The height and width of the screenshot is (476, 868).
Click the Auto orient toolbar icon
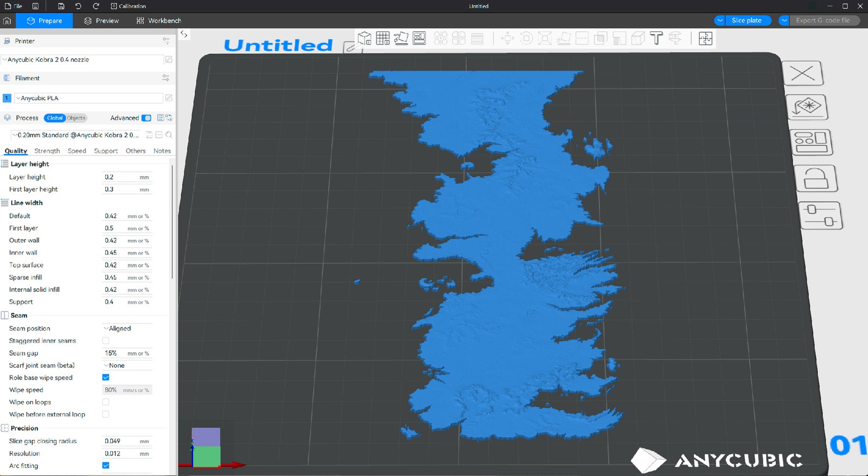click(401, 38)
